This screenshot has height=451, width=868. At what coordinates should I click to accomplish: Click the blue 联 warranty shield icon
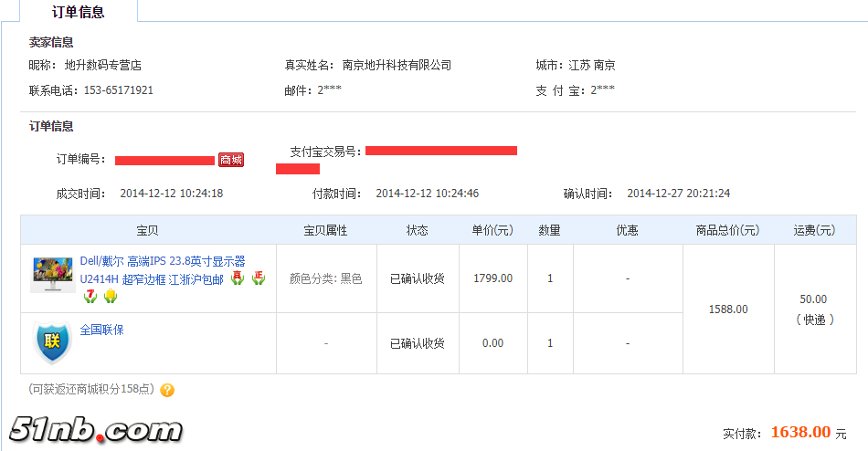click(x=52, y=342)
